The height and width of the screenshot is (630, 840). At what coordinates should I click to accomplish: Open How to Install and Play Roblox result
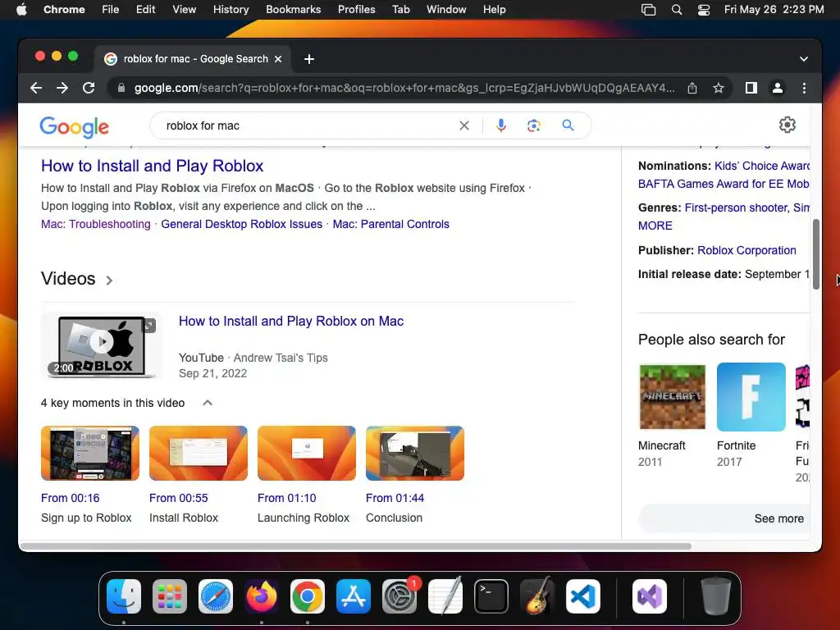tap(152, 166)
